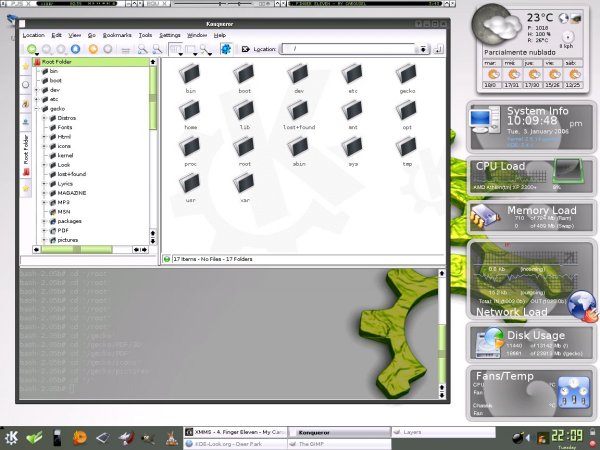The height and width of the screenshot is (450, 600).
Task: Click the 'home' folder icon in file view
Action: (189, 110)
